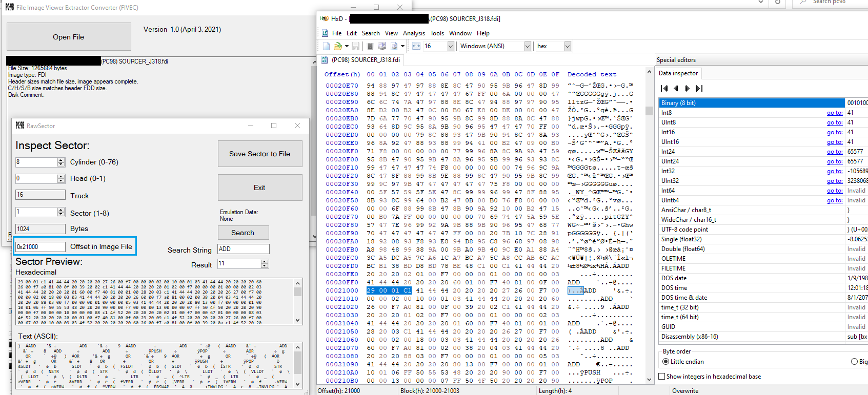Open the View menu in HxD
Screen dimensions: 868x395
pyautogui.click(x=391, y=33)
